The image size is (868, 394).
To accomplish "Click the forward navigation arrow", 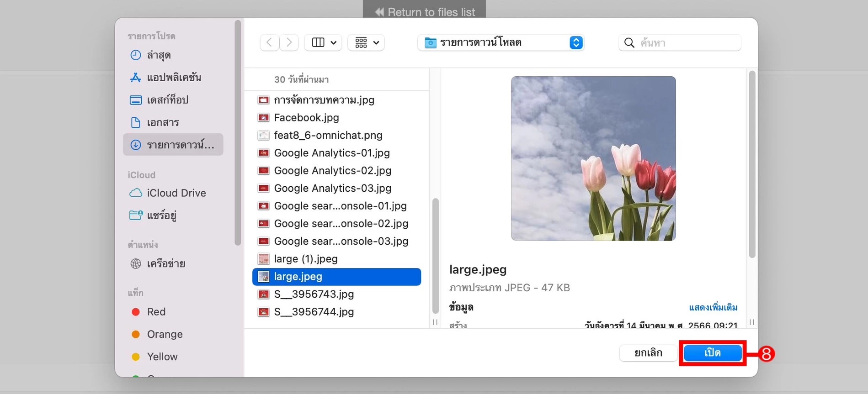I will (x=289, y=42).
